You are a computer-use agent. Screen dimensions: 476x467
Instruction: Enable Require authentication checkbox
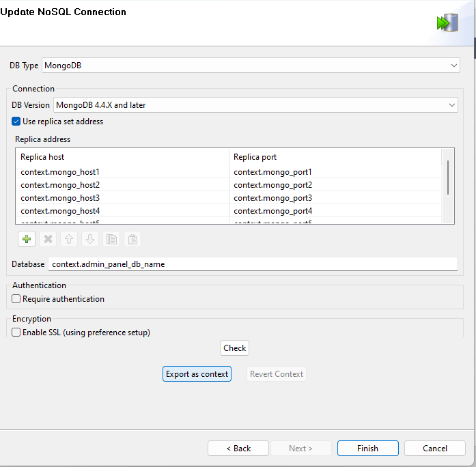click(x=16, y=299)
